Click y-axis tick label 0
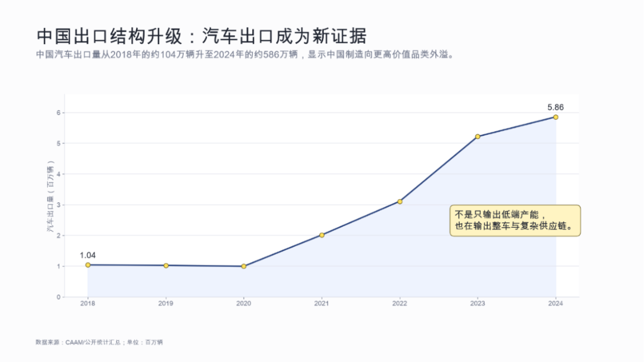The width and height of the screenshot is (644, 362). point(58,297)
